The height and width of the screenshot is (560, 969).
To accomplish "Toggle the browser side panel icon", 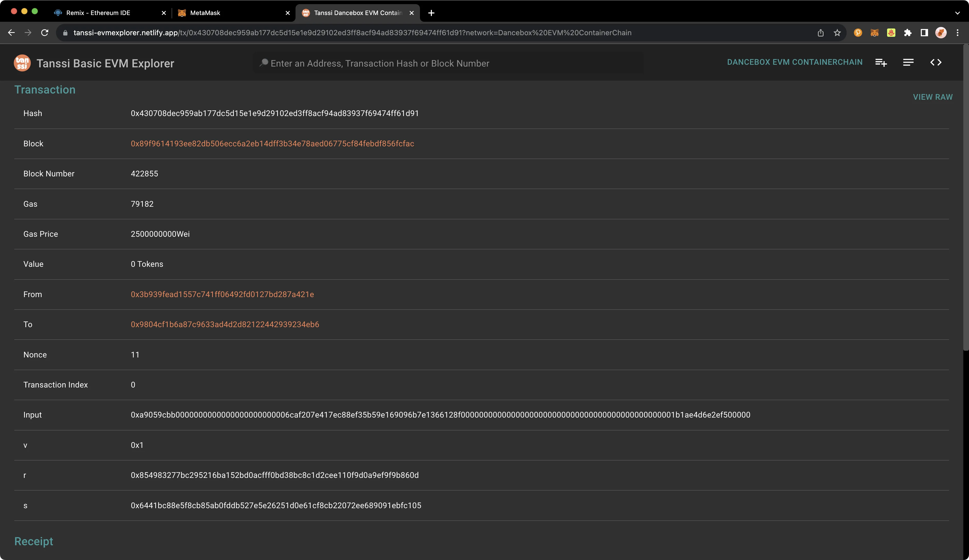I will 924,33.
